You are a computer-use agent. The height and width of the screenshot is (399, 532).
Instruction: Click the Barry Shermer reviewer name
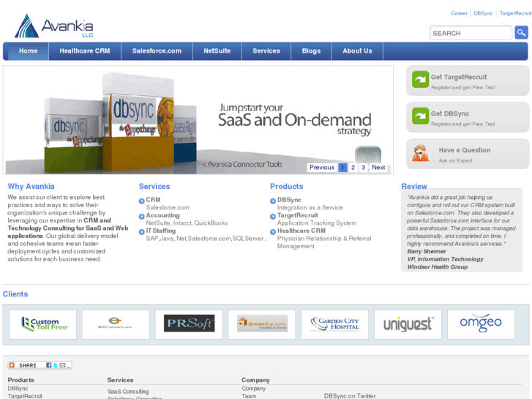click(x=427, y=252)
